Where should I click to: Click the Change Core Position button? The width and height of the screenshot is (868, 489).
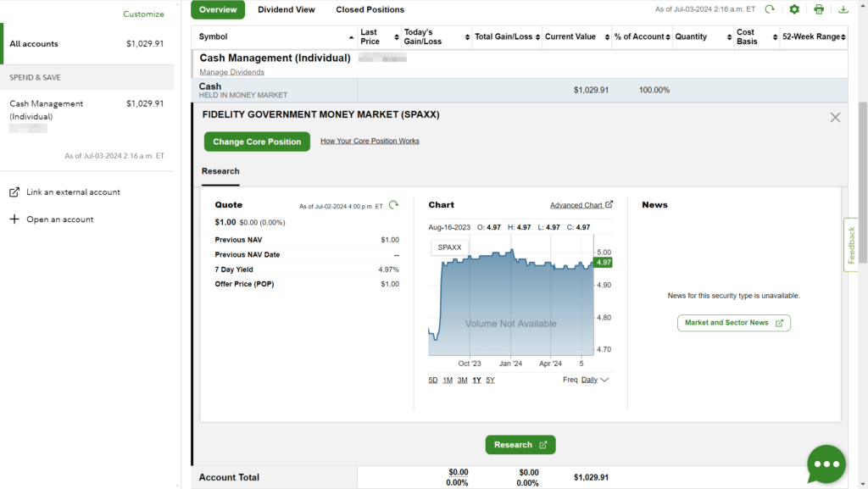pos(257,142)
